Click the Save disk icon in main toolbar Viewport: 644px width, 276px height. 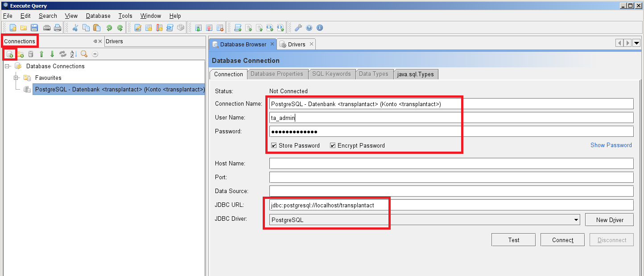tap(34, 28)
